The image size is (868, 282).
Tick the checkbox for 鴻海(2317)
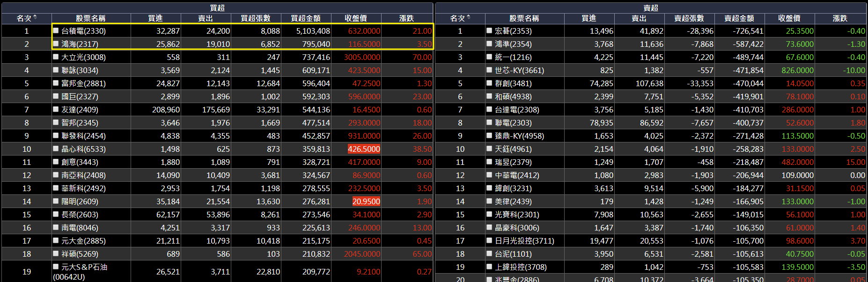[56, 44]
